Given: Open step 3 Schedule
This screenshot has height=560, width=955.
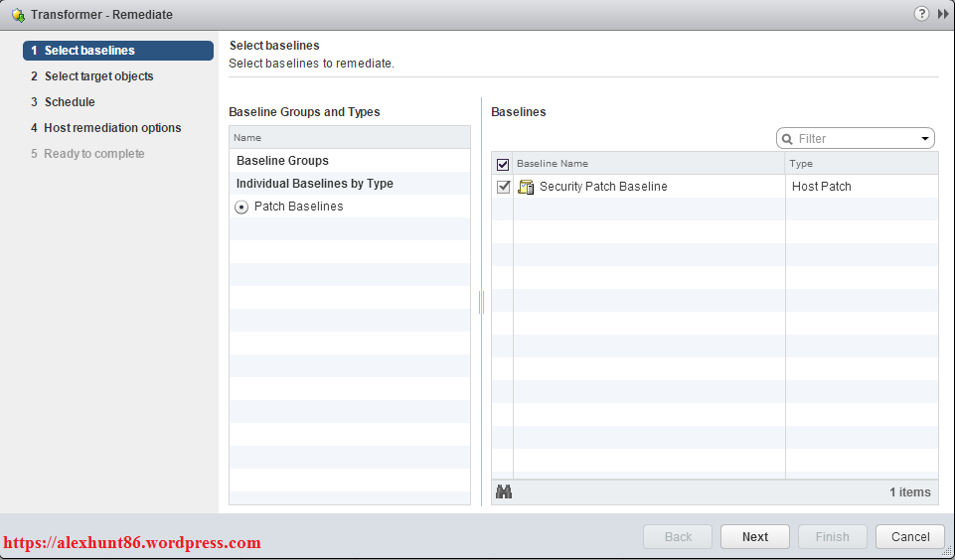Looking at the screenshot, I should (x=70, y=102).
